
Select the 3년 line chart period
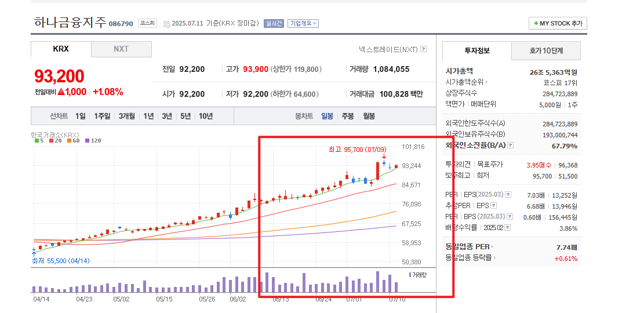[167, 117]
